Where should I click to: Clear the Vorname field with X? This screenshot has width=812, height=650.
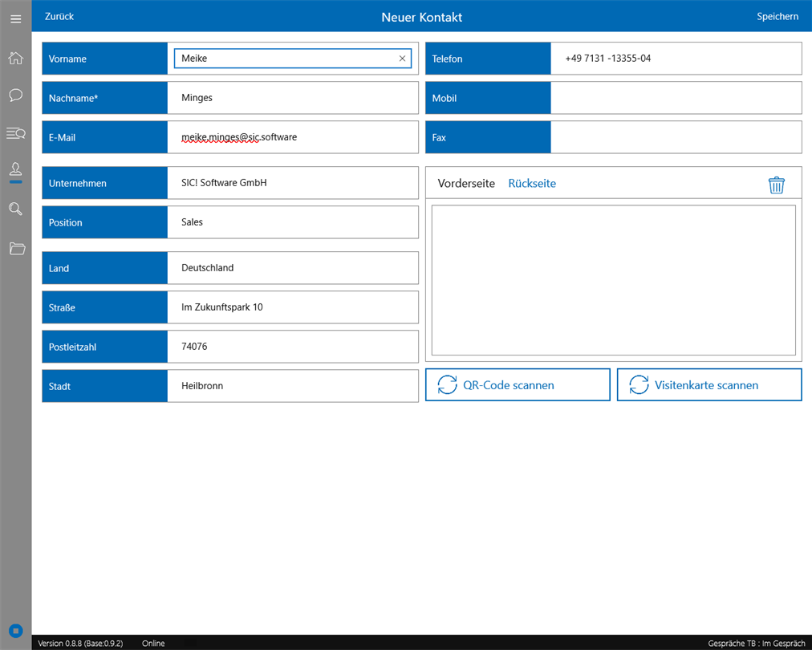[402, 59]
